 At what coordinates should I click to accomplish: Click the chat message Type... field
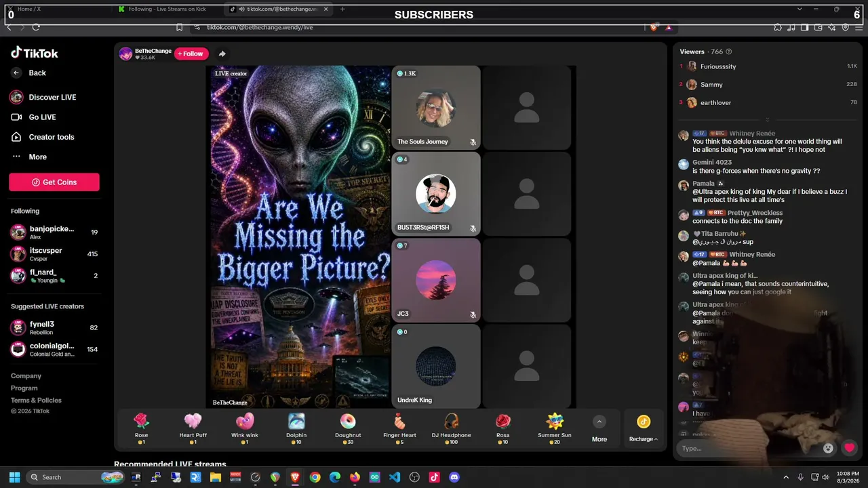click(x=749, y=448)
